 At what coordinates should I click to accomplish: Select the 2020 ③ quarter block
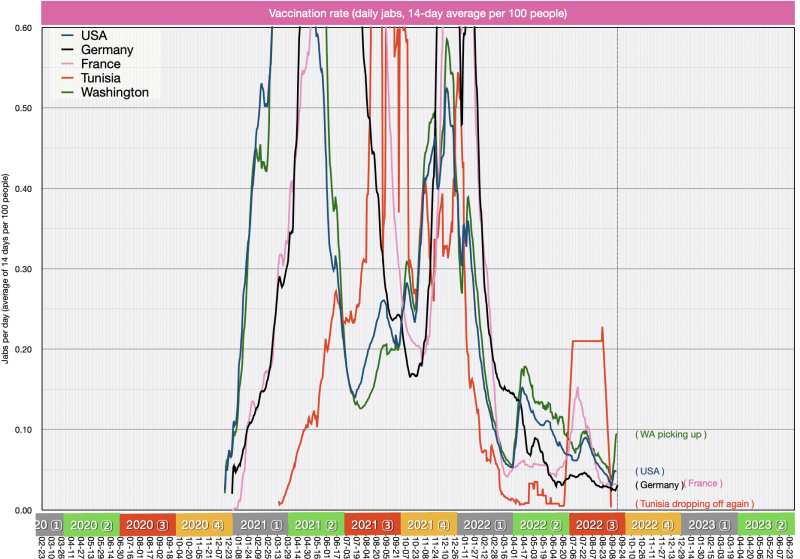coord(147,524)
